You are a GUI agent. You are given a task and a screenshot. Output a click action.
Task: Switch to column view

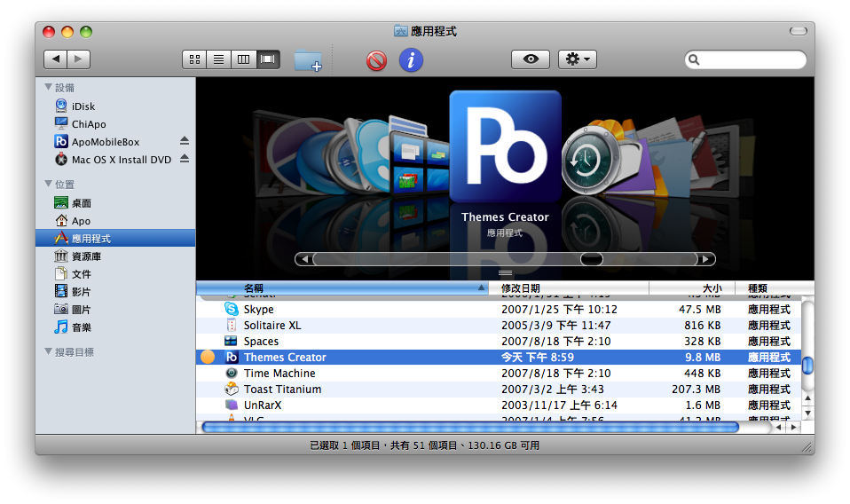(x=243, y=59)
